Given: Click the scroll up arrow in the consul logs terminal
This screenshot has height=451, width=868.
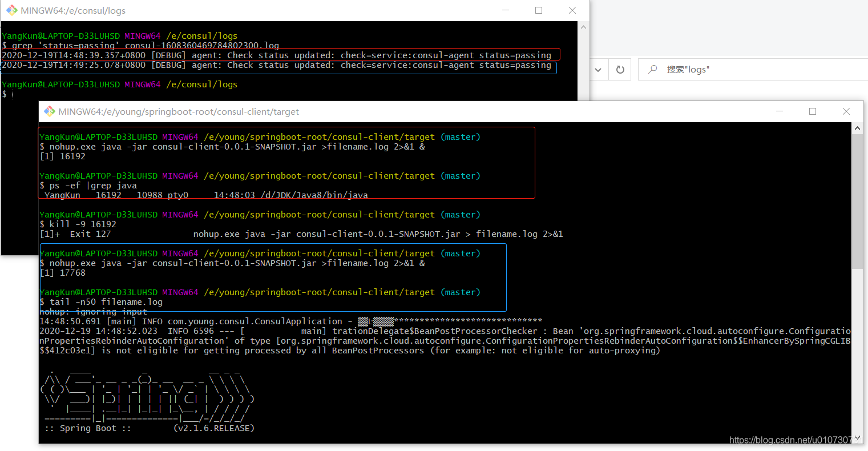Looking at the screenshot, I should click(x=583, y=27).
